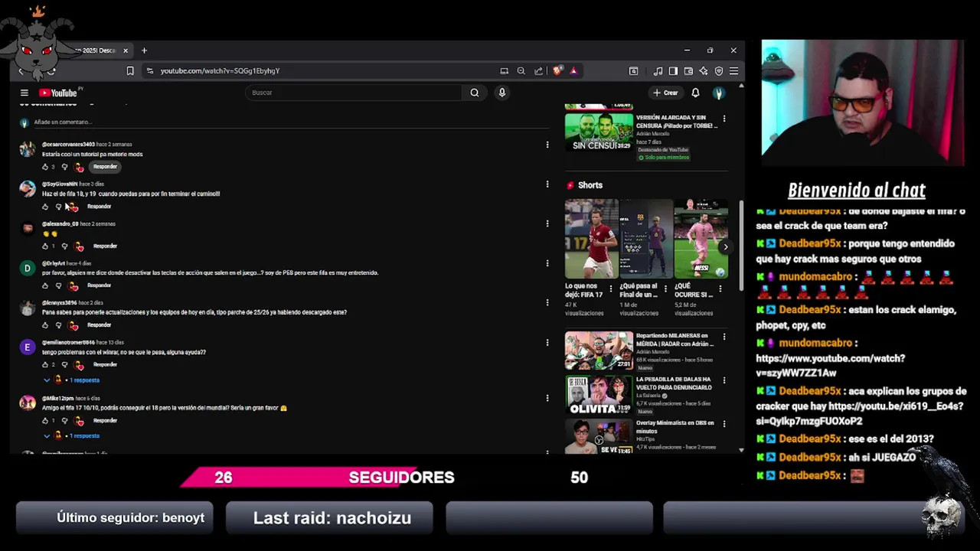Expand 1 respuesta under @Mike12tpm comment
980x551 pixels.
72,436
